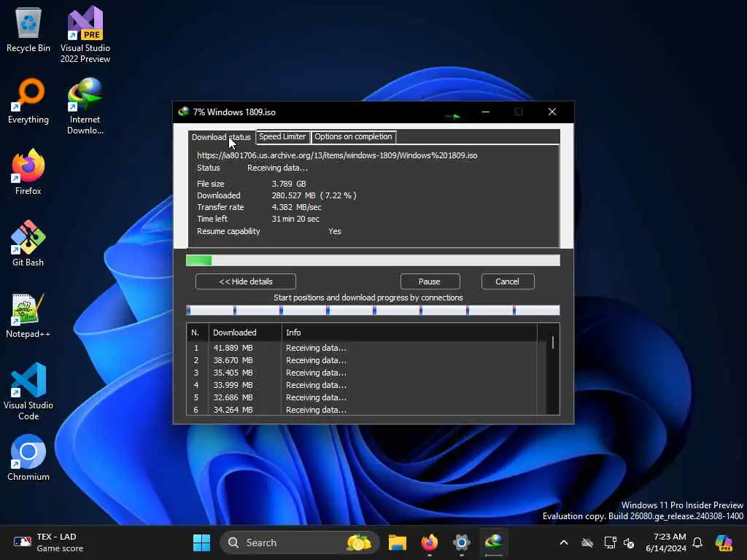Click the Hide details button
Viewport: 747px width, 560px height.
click(245, 281)
